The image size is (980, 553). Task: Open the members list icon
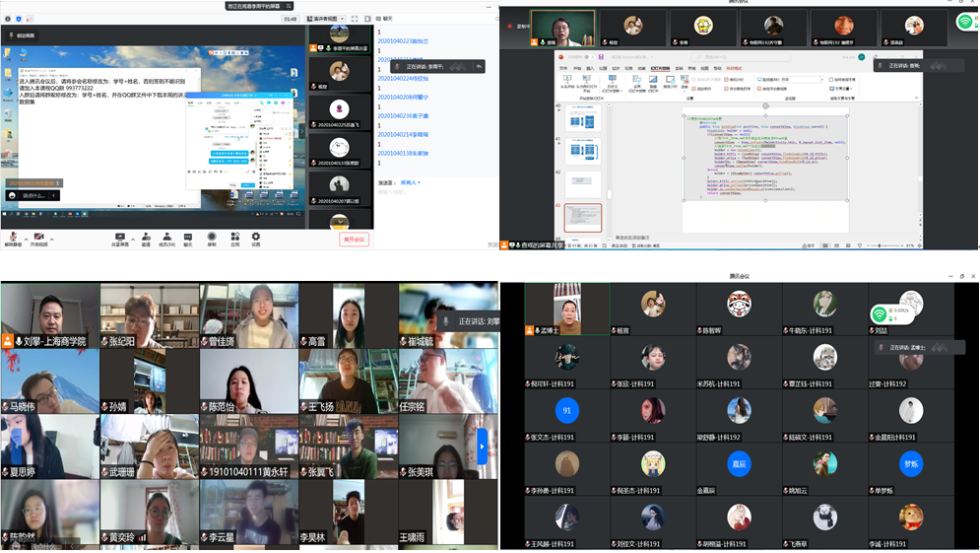167,237
